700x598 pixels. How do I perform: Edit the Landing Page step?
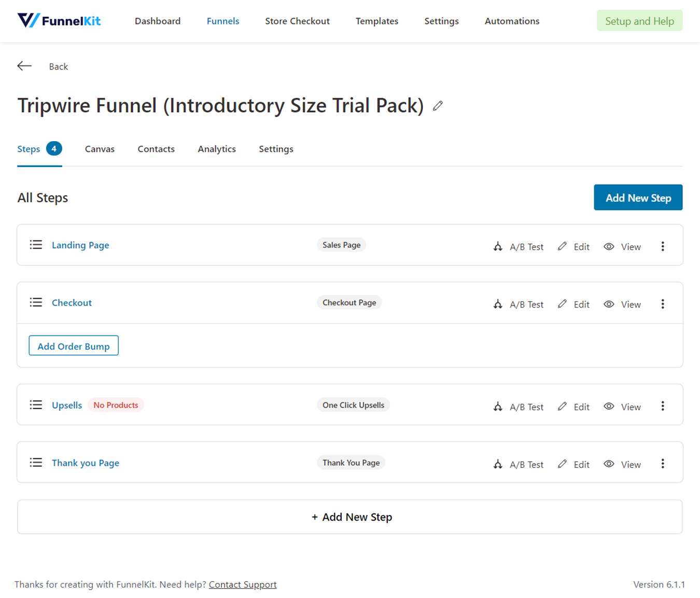(573, 247)
